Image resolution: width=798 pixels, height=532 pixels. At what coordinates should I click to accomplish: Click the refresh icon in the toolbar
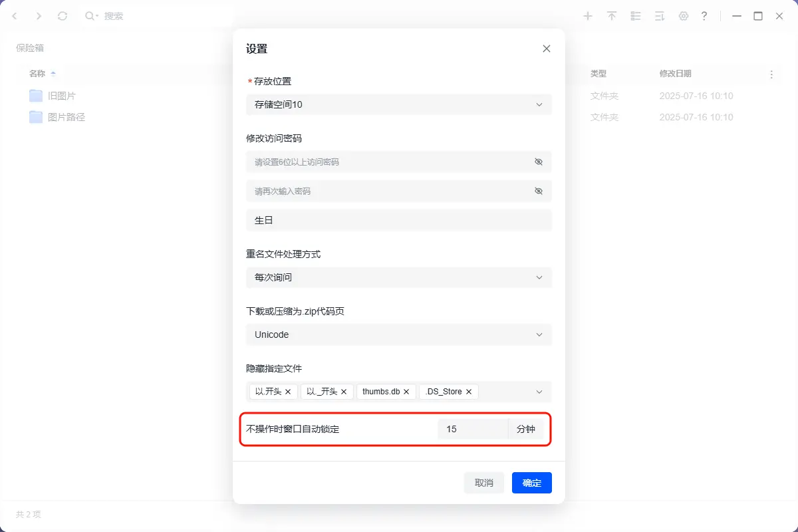[x=63, y=16]
